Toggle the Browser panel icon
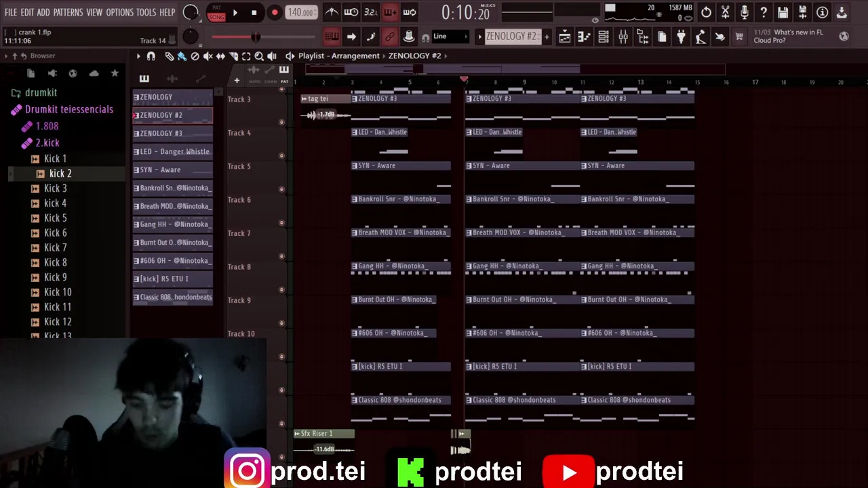The image size is (868, 488). (x=642, y=37)
